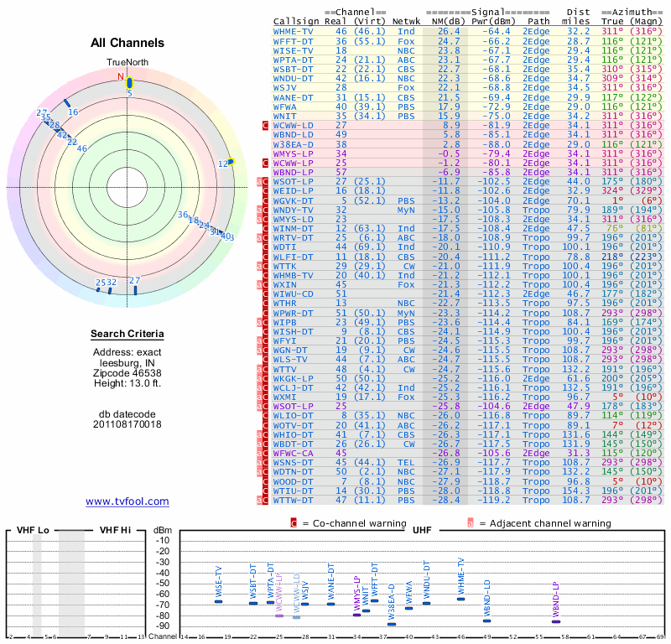Open the www.tvfool.com link
Image resolution: width=671 pixels, height=644 pixels.
(x=127, y=501)
